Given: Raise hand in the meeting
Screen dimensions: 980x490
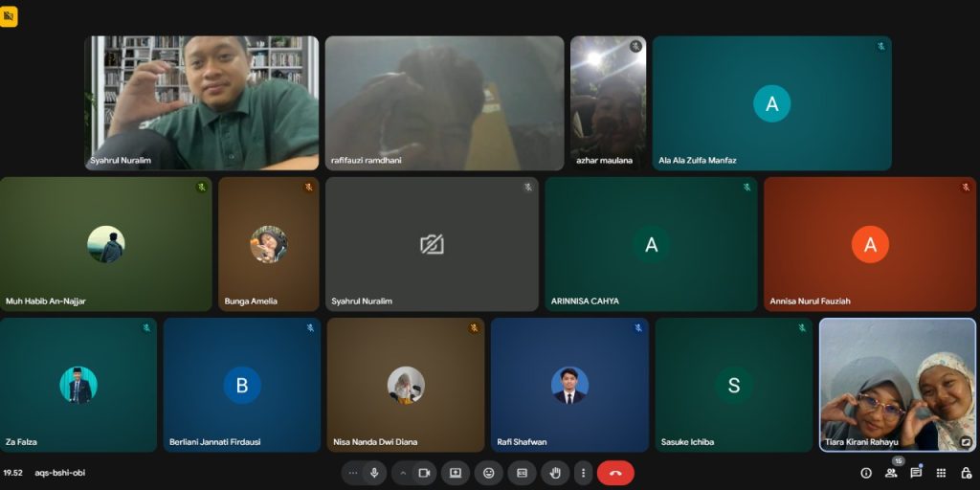Looking at the screenshot, I should (555, 473).
